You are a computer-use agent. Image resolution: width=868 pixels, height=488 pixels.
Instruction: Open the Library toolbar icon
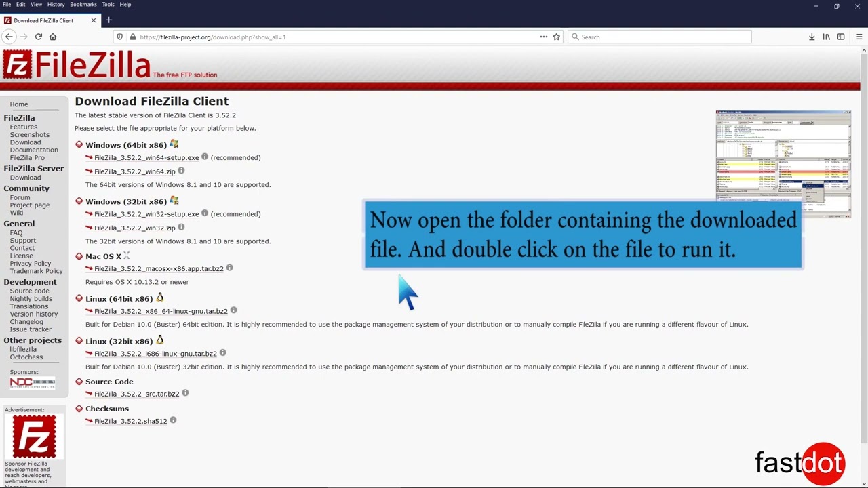click(826, 37)
